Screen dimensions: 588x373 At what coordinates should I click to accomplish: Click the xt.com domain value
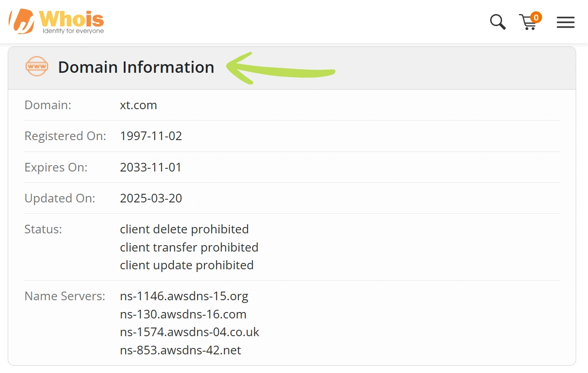[x=138, y=105]
